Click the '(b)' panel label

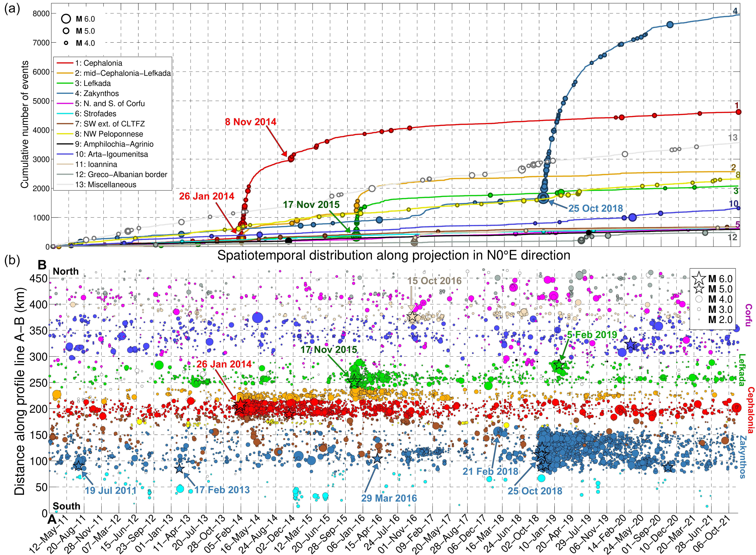(12, 261)
